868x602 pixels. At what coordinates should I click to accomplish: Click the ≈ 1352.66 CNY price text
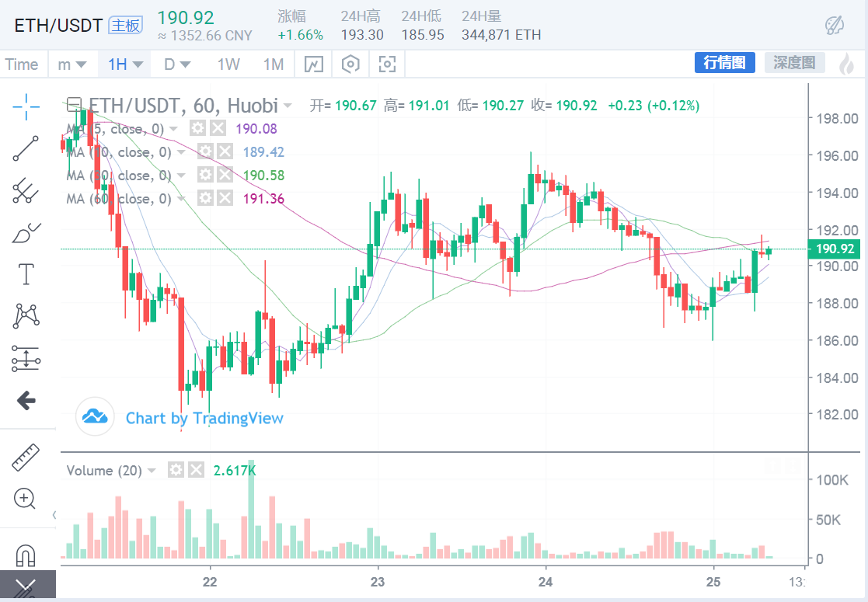tap(205, 36)
